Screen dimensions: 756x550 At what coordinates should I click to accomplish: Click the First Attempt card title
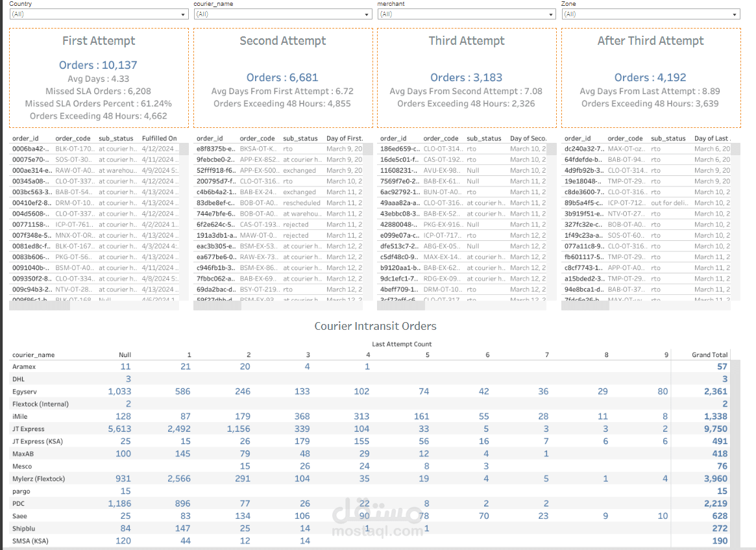tap(99, 41)
